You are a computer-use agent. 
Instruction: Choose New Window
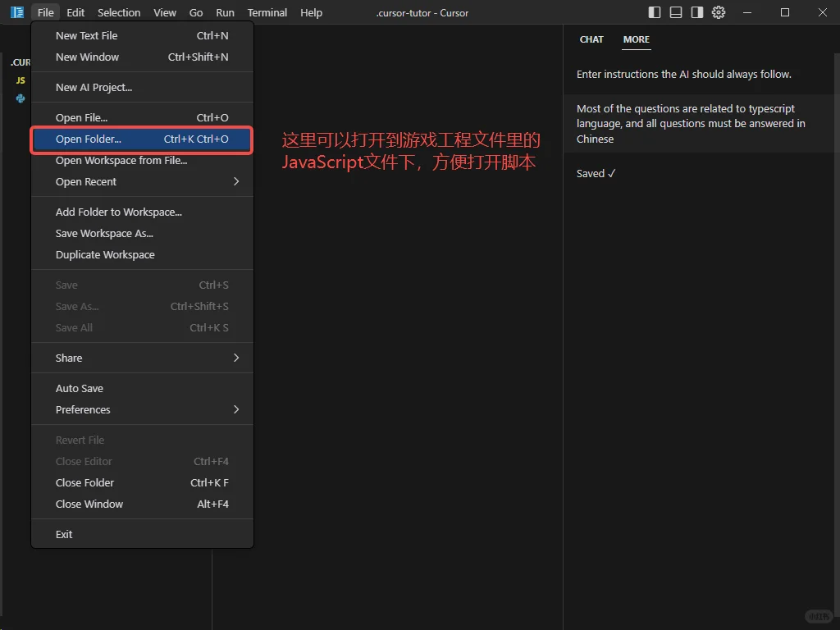[142, 57]
